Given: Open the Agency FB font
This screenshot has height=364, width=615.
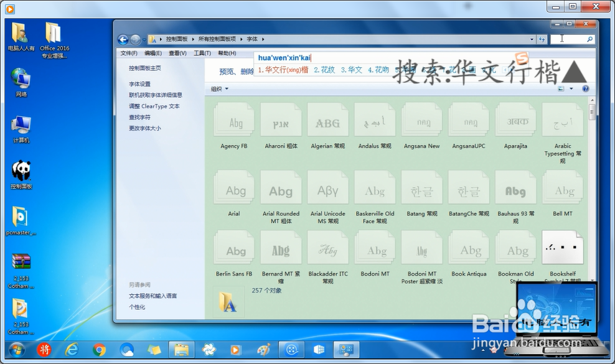Looking at the screenshot, I should (x=234, y=120).
